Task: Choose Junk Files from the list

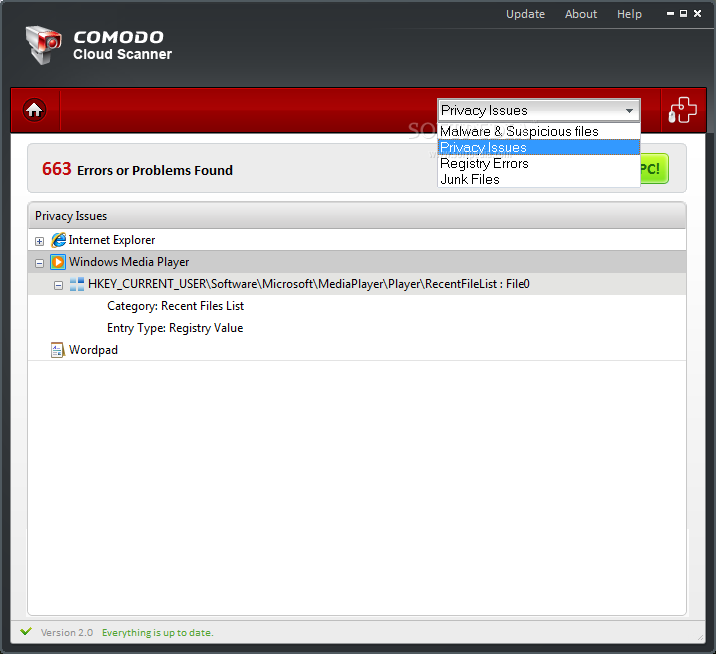Action: coord(539,179)
